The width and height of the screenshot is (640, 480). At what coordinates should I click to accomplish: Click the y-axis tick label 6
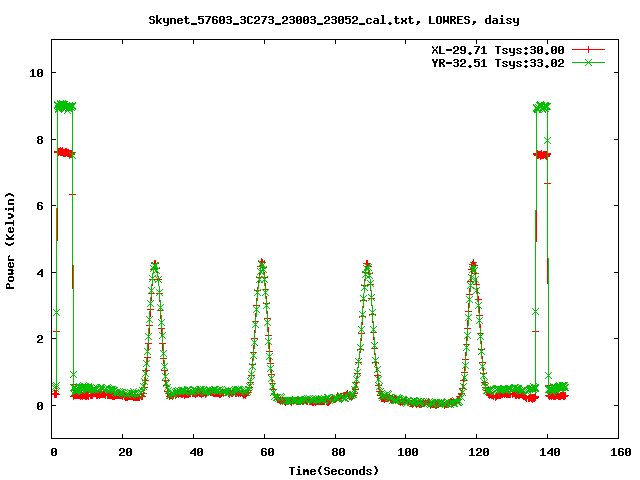(38, 206)
